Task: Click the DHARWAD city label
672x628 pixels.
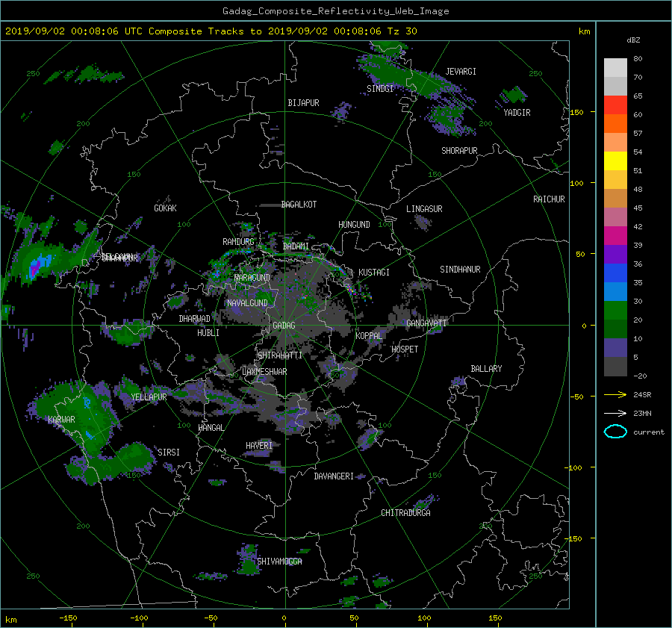Action: [x=195, y=319]
